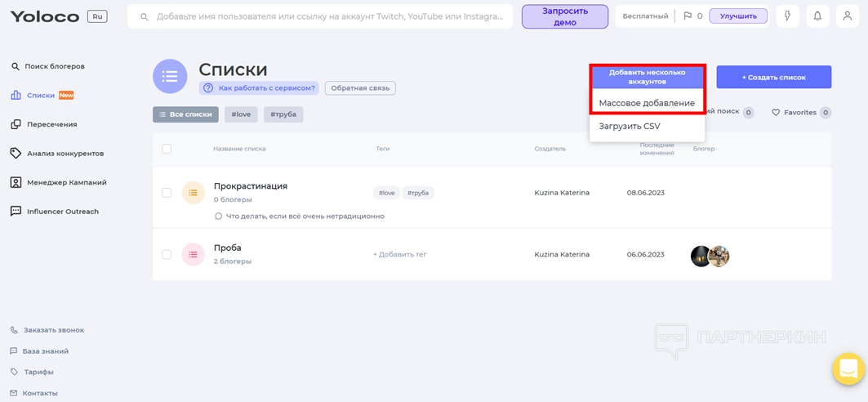Open Пересечения in sidebar
The image size is (868, 402).
[51, 124]
